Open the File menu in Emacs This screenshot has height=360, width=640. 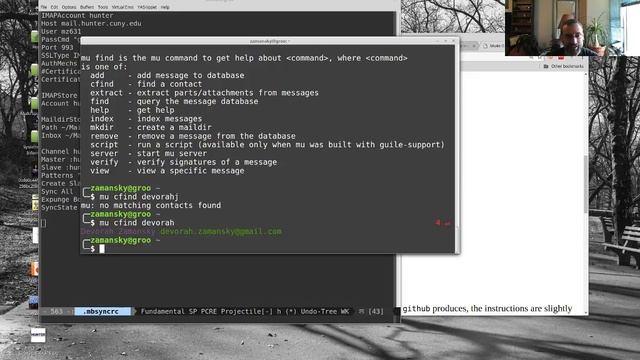tap(44, 7)
